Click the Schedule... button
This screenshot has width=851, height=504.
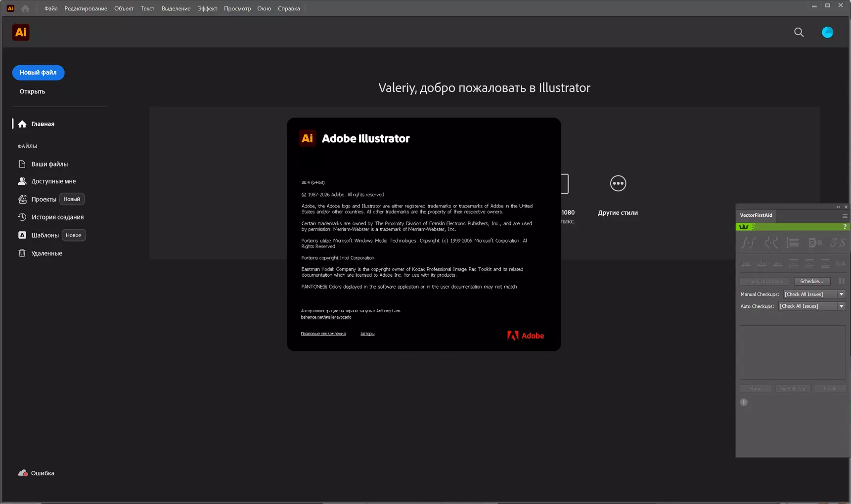pos(811,281)
